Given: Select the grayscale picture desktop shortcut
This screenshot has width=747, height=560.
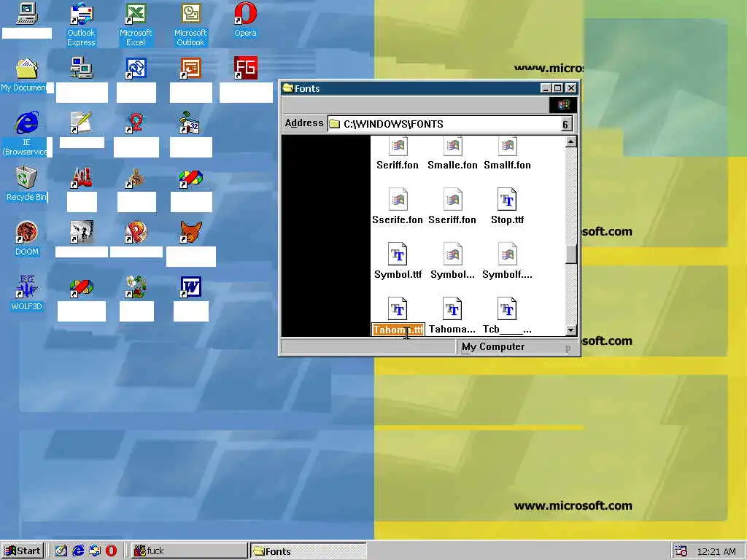Looking at the screenshot, I should click(82, 233).
